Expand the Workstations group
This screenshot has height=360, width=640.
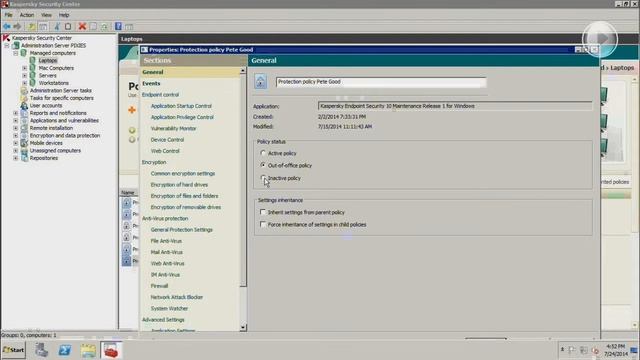(x=24, y=83)
